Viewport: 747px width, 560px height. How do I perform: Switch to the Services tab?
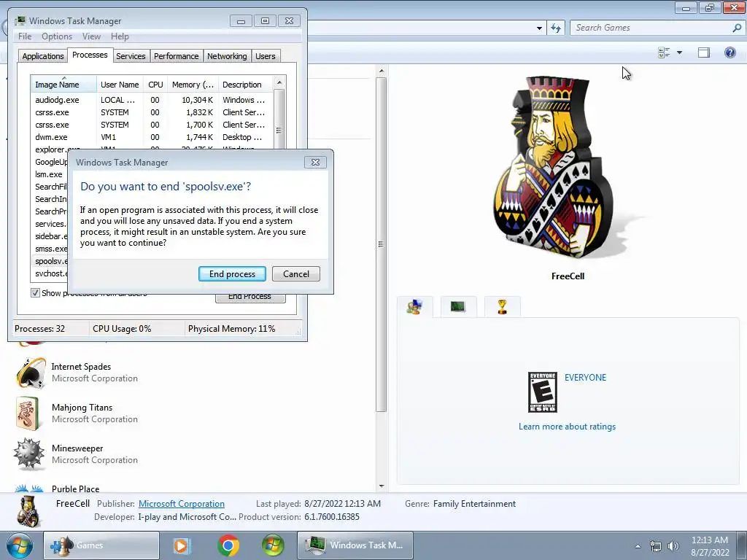point(131,56)
